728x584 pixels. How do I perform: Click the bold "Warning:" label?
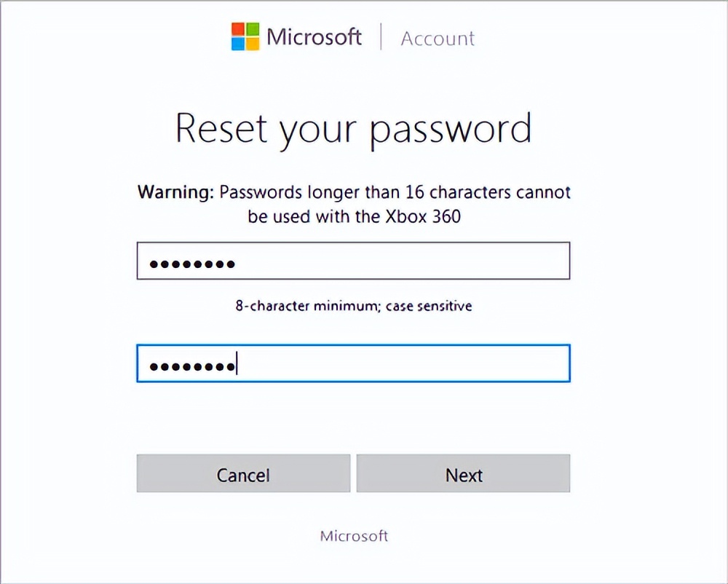pyautogui.click(x=176, y=193)
